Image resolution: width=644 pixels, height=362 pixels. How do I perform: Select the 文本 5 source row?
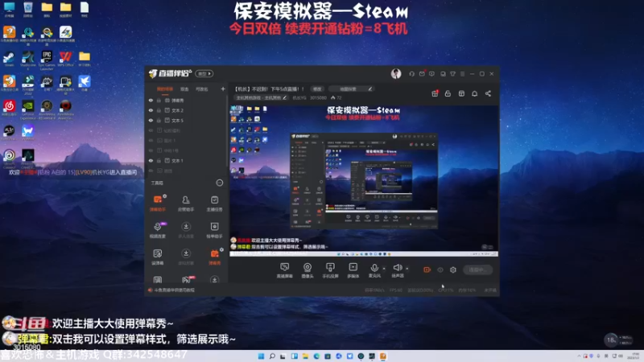tap(186, 120)
